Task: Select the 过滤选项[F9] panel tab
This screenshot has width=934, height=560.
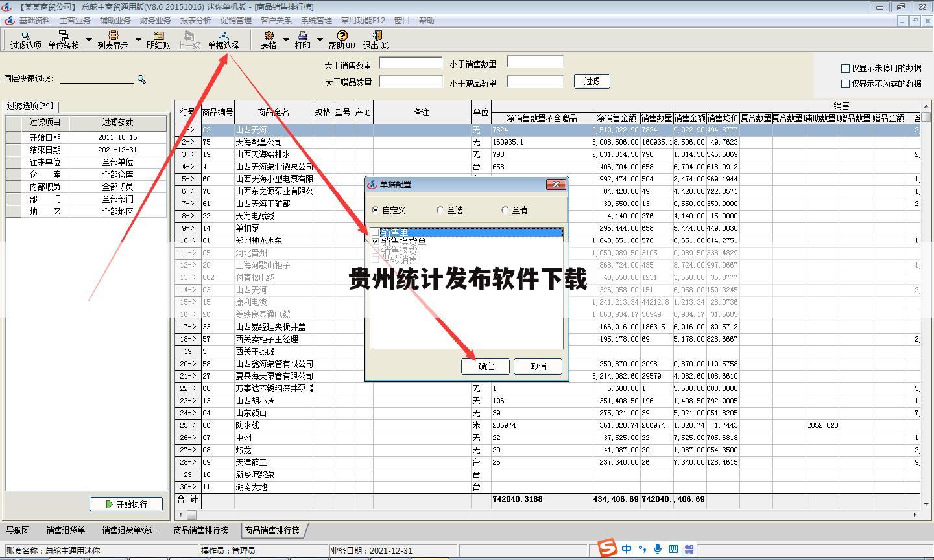Action: [30, 106]
